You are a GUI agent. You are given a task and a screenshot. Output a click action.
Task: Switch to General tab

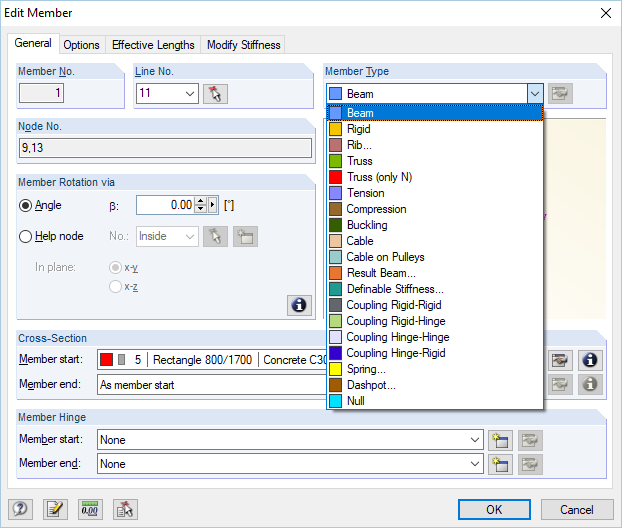[33, 43]
